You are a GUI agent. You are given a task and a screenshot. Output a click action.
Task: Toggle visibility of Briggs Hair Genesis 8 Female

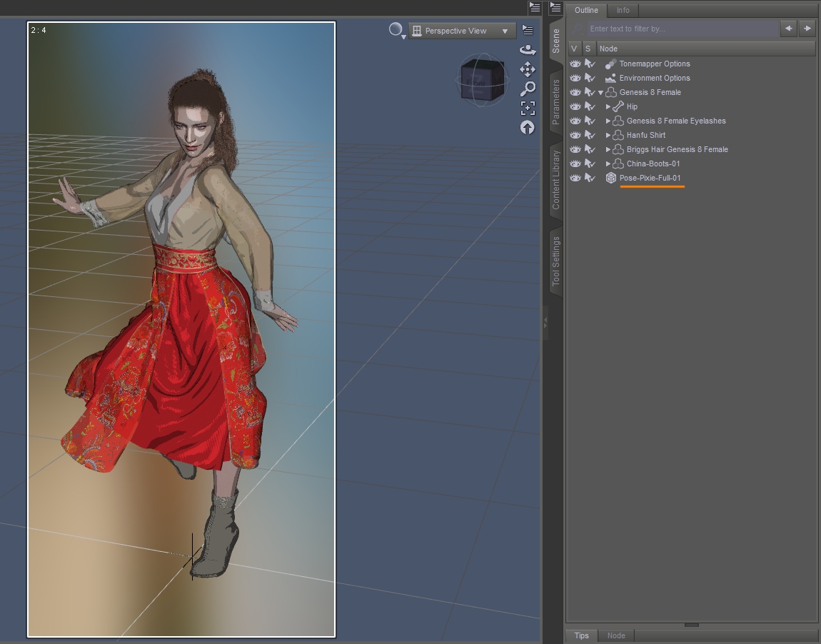(x=575, y=149)
